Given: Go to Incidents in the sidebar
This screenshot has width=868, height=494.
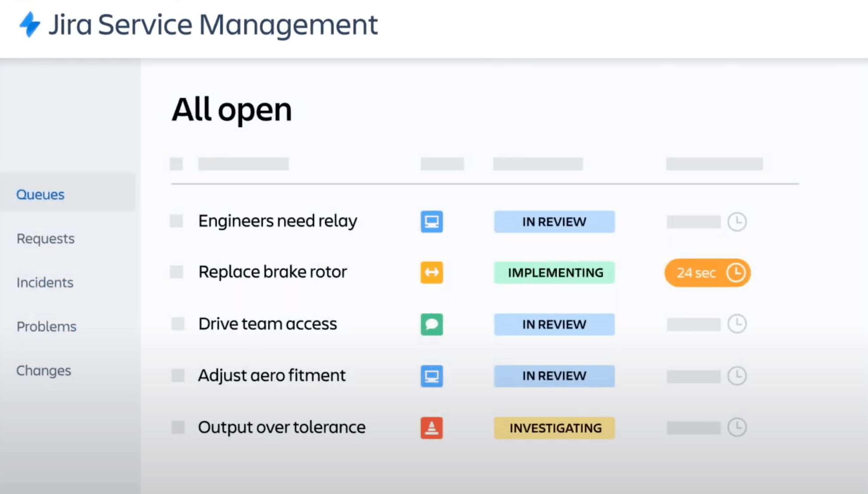Looking at the screenshot, I should pos(45,283).
